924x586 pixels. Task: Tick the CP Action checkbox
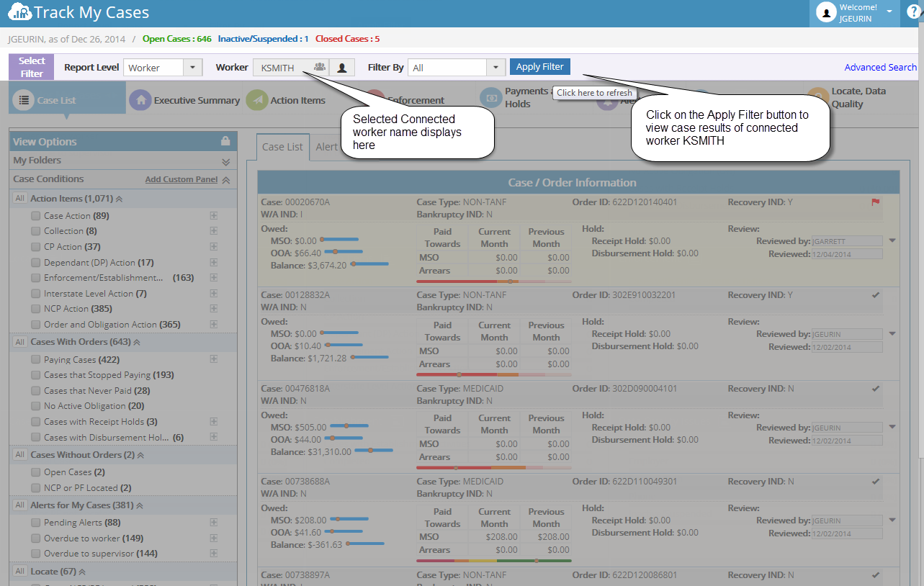(x=35, y=247)
